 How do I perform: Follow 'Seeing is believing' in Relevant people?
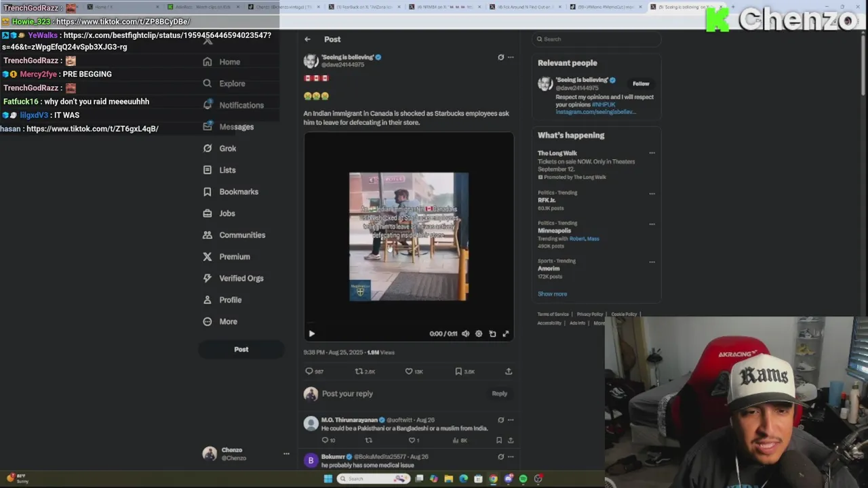641,84
